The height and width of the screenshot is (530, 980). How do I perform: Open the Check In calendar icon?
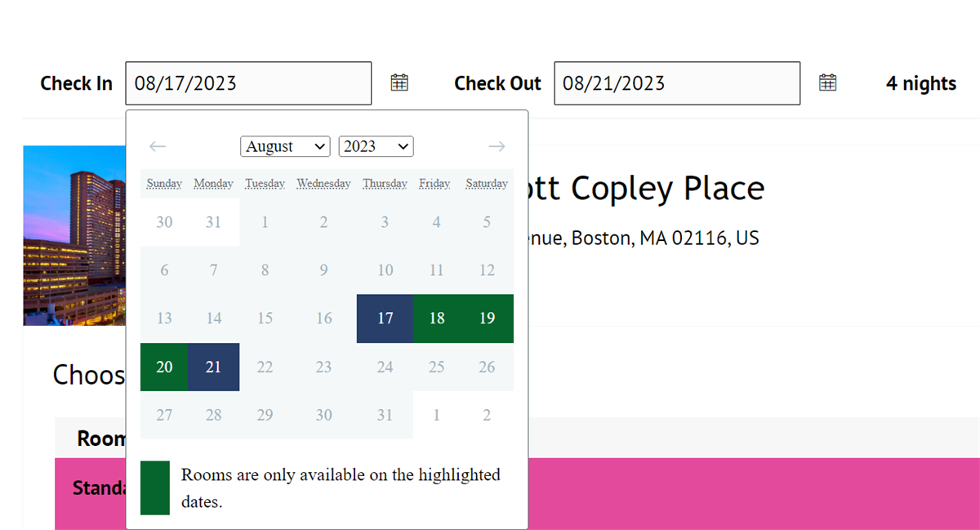tap(399, 82)
